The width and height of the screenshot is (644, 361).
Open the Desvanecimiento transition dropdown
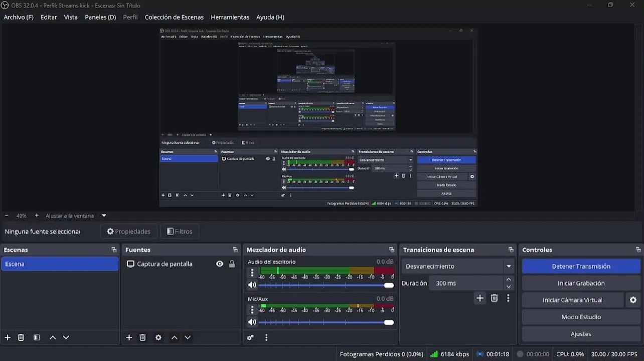coord(458,266)
